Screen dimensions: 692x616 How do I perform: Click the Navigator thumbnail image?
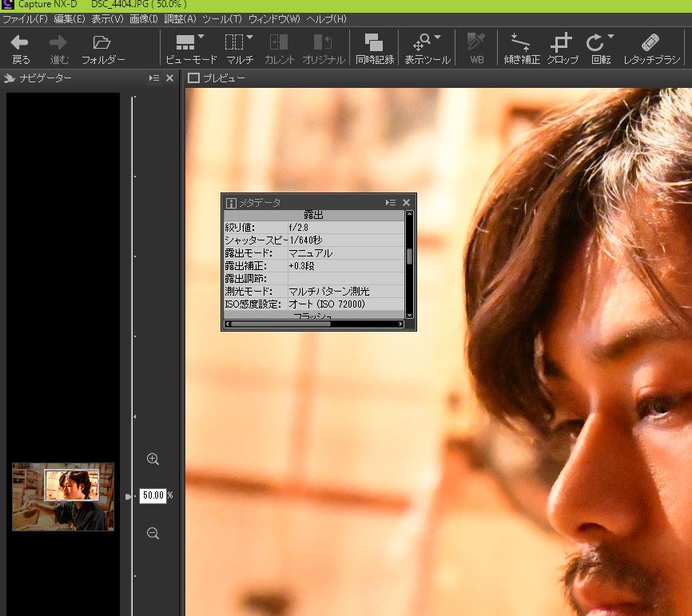63,497
